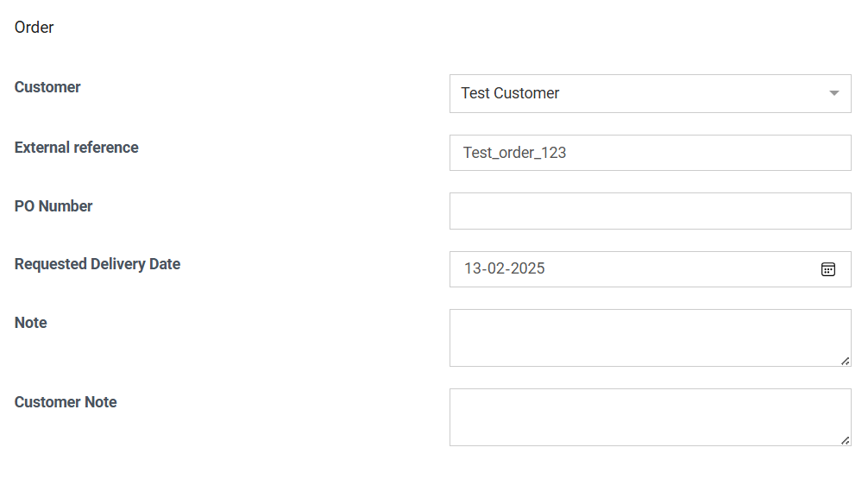The width and height of the screenshot is (868, 479).
Task: Click '123' in the External reference value
Action: (554, 153)
